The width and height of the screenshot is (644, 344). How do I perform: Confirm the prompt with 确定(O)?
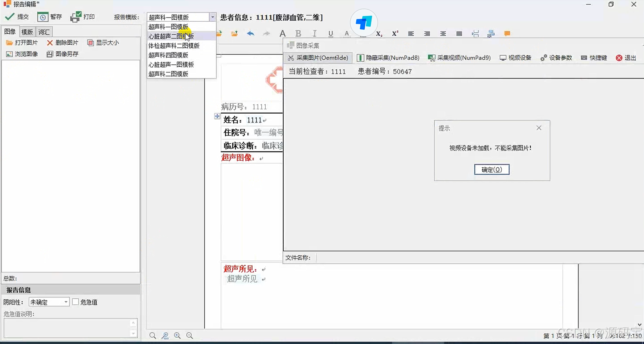492,170
